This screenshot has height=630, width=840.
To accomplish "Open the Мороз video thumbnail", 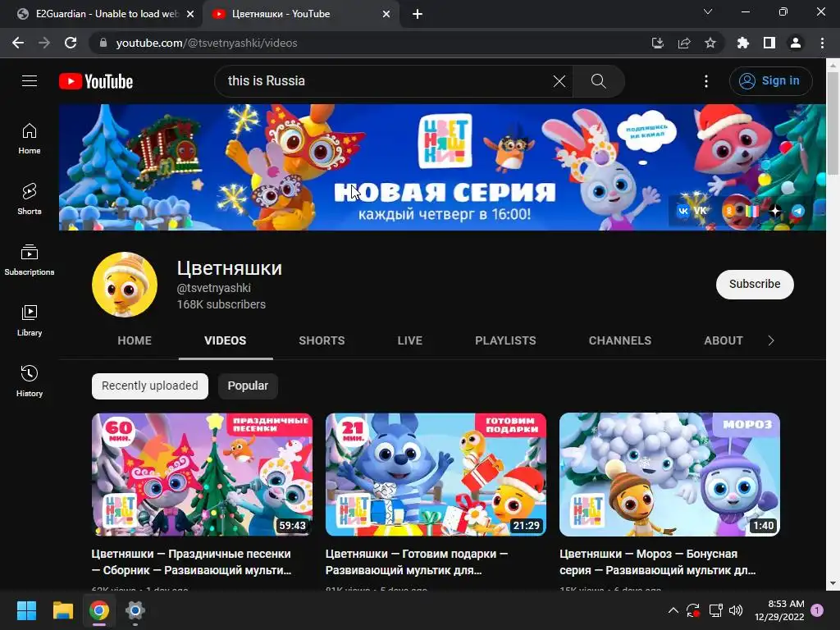I will click(x=669, y=474).
